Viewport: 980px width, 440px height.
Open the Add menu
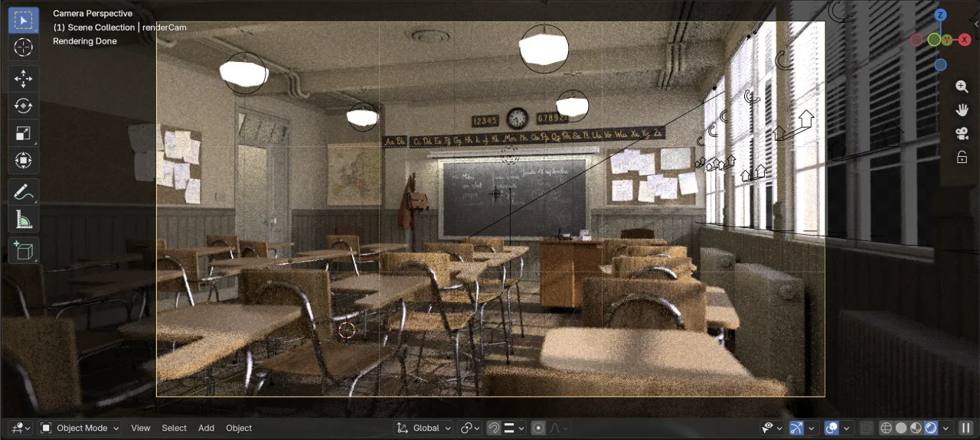pos(206,428)
